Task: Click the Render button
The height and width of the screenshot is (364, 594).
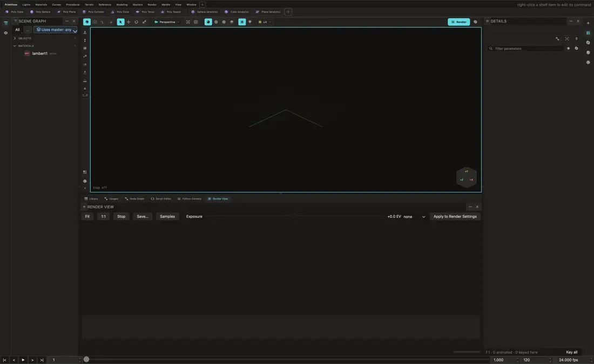Action: 458,22
